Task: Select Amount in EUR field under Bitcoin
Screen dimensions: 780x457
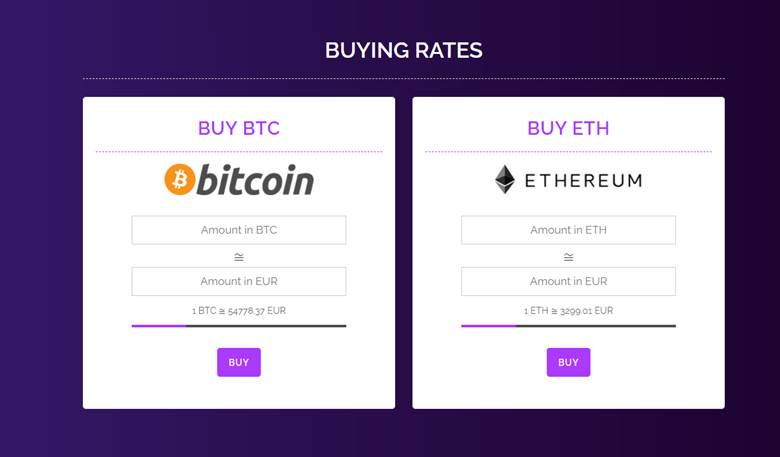Action: pyautogui.click(x=239, y=281)
